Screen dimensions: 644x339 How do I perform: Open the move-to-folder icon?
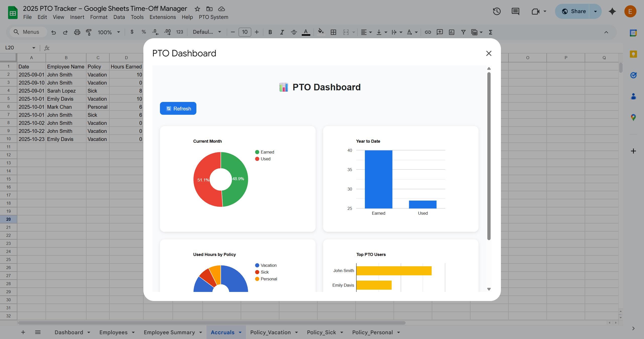[x=209, y=9]
